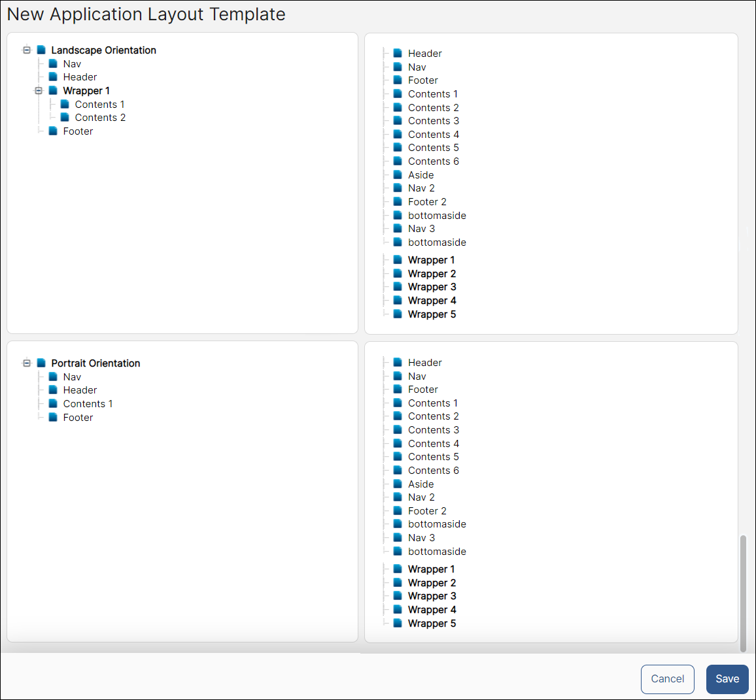This screenshot has height=700, width=756.
Task: Select the Wrapper 5 icon in top-right panel
Action: [398, 314]
